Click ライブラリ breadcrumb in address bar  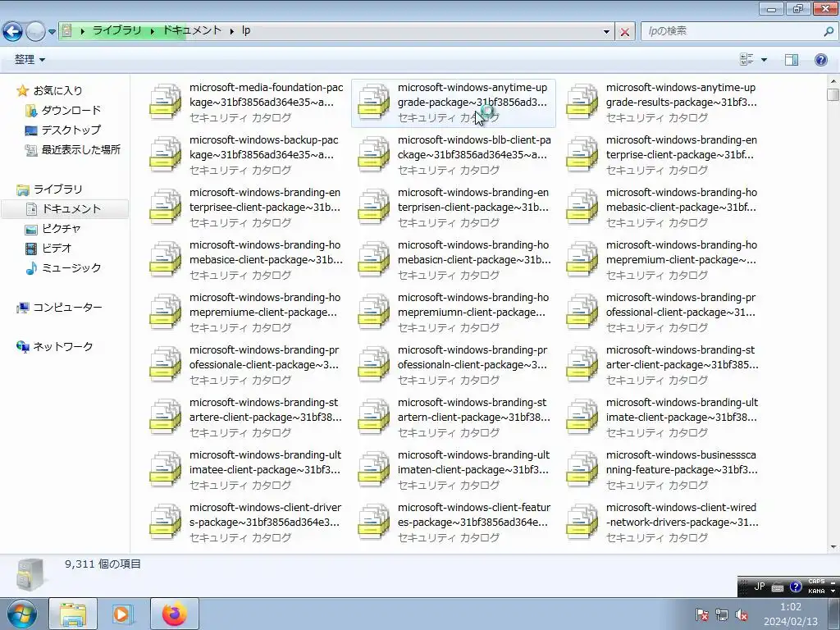[116, 30]
